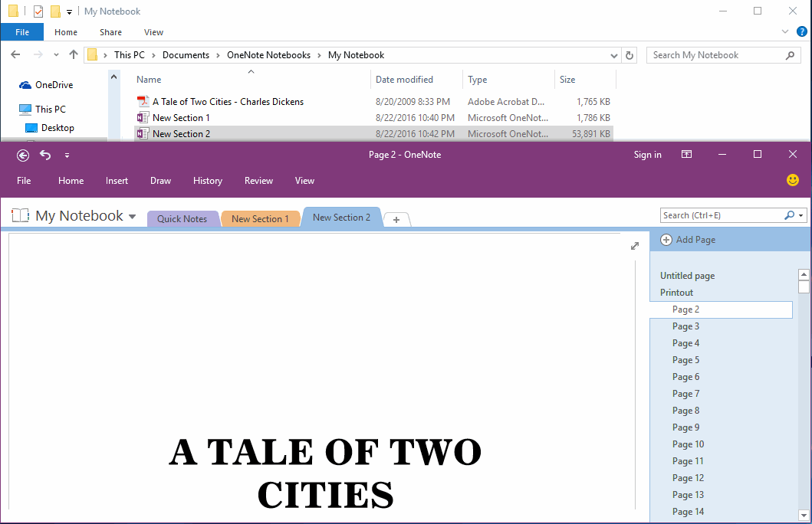Click the OneNote search magnifier icon
Image resolution: width=812 pixels, height=524 pixels.
[x=789, y=215]
